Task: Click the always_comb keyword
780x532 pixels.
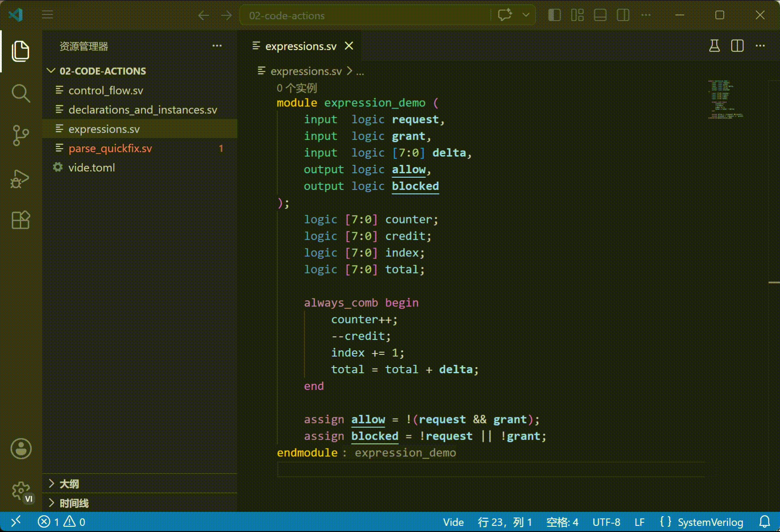Action: [x=341, y=303]
